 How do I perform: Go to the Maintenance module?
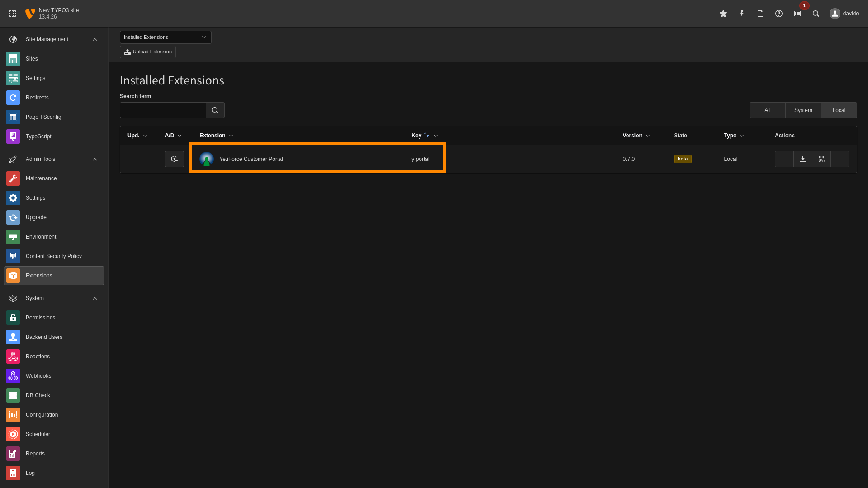coord(41,178)
